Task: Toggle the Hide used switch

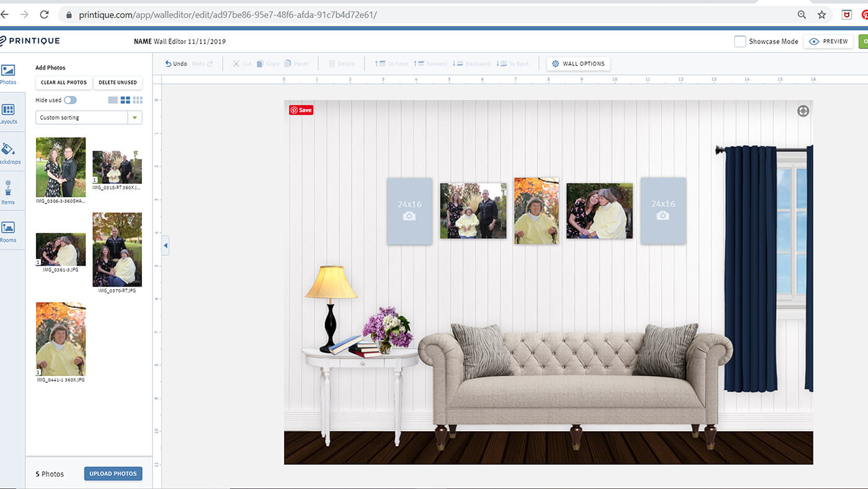Action: pos(70,100)
